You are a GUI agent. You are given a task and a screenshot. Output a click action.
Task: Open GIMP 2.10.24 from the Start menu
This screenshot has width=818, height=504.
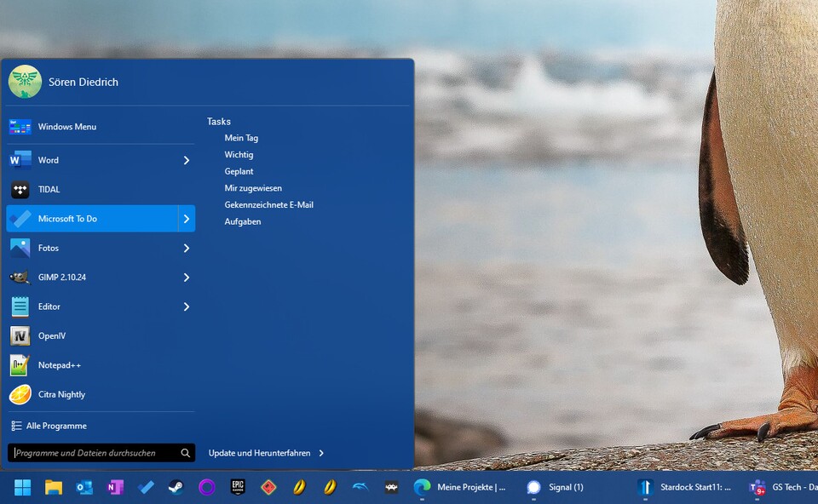click(x=60, y=277)
